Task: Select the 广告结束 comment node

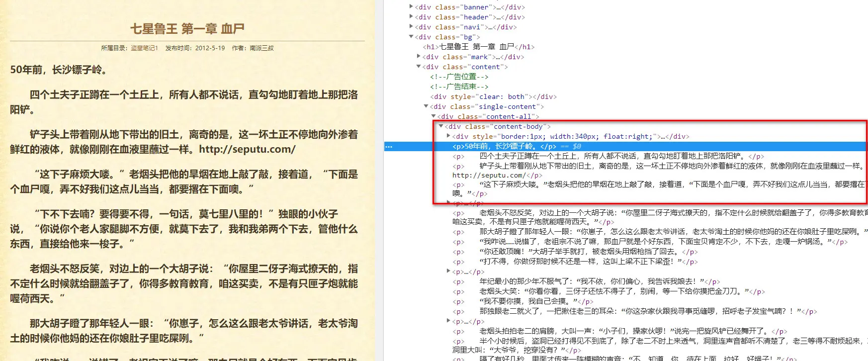Action: coord(459,87)
